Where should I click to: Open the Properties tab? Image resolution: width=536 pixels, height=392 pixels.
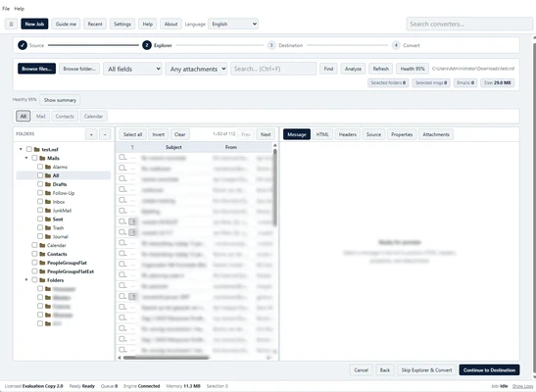(402, 134)
